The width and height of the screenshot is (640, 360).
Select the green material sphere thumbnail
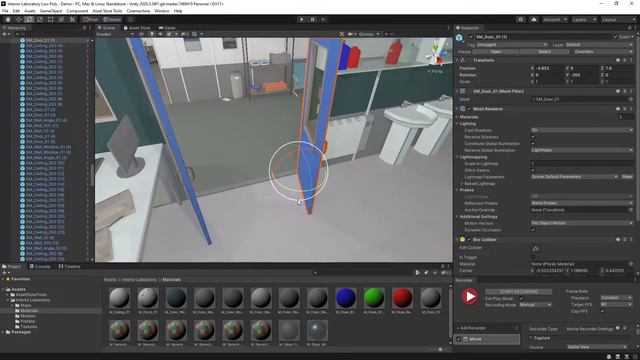[x=373, y=297]
